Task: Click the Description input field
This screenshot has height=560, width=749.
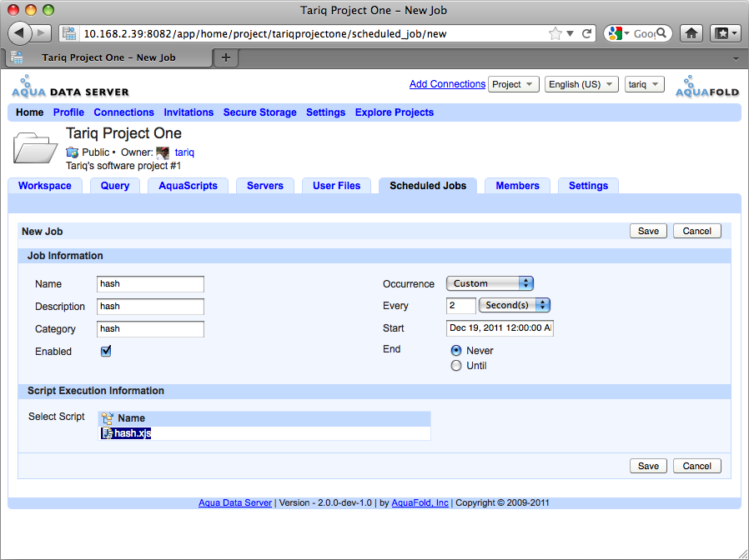Action: 150,306
